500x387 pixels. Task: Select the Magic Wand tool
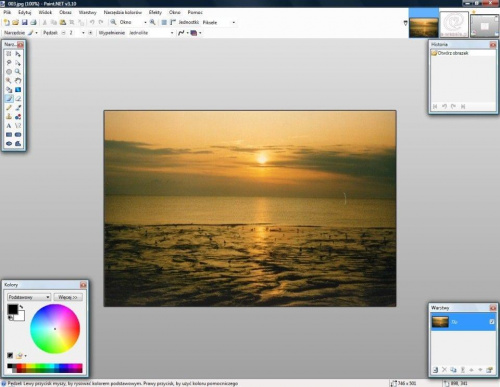pyautogui.click(x=9, y=81)
